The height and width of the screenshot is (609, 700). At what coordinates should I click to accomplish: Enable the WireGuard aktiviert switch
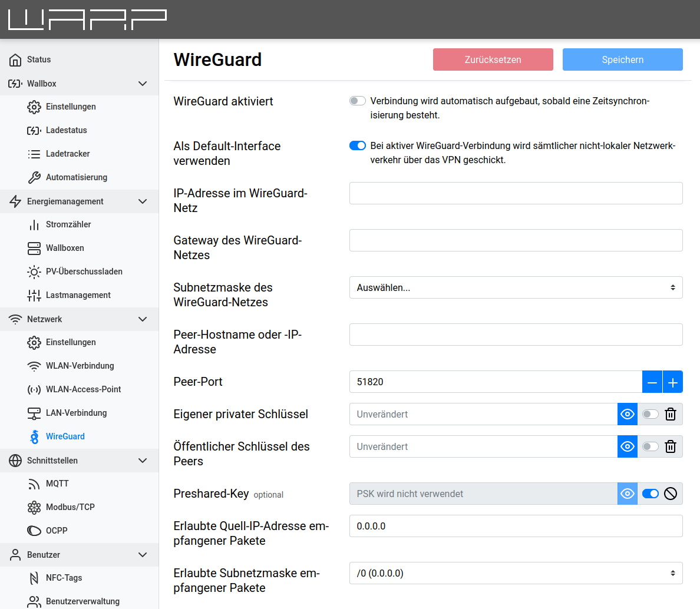(358, 101)
